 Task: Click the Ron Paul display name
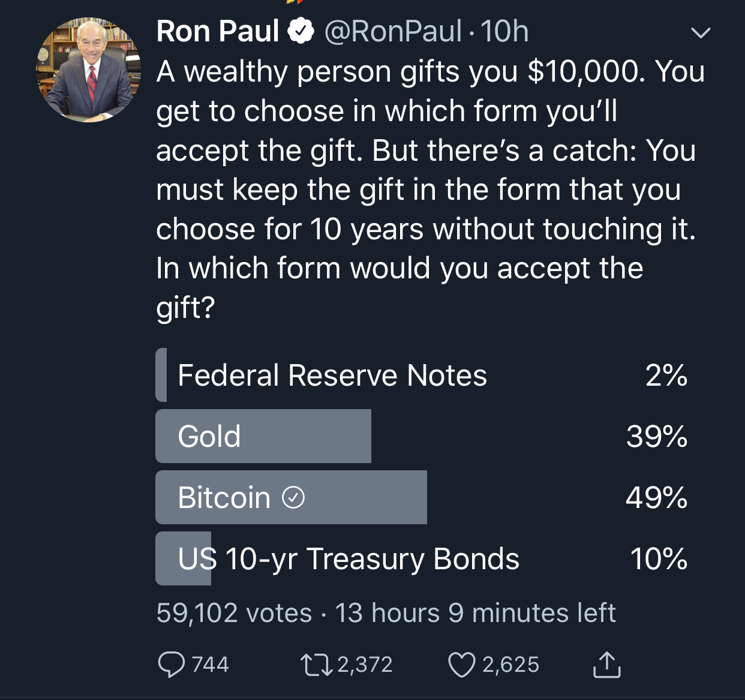click(217, 31)
